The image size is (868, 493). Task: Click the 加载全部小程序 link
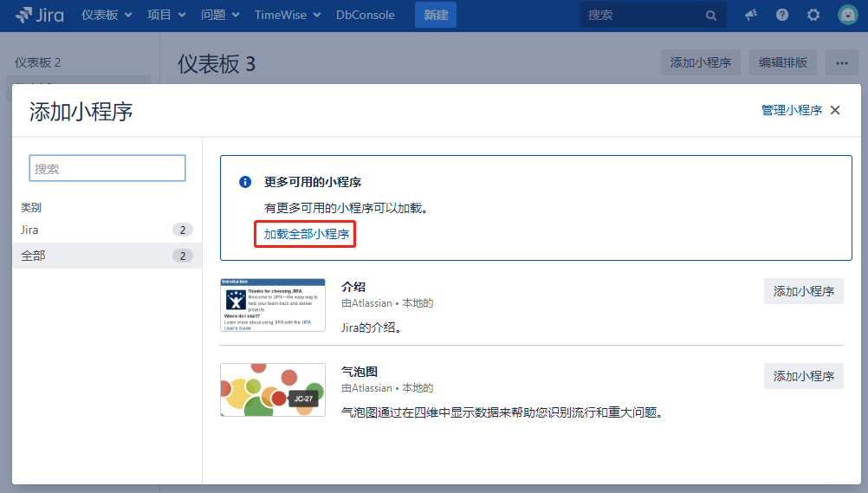tap(306, 234)
